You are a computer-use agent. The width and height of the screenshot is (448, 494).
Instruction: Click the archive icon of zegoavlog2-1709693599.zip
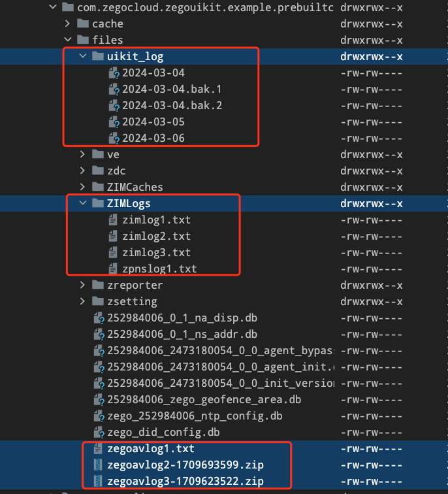click(x=98, y=465)
